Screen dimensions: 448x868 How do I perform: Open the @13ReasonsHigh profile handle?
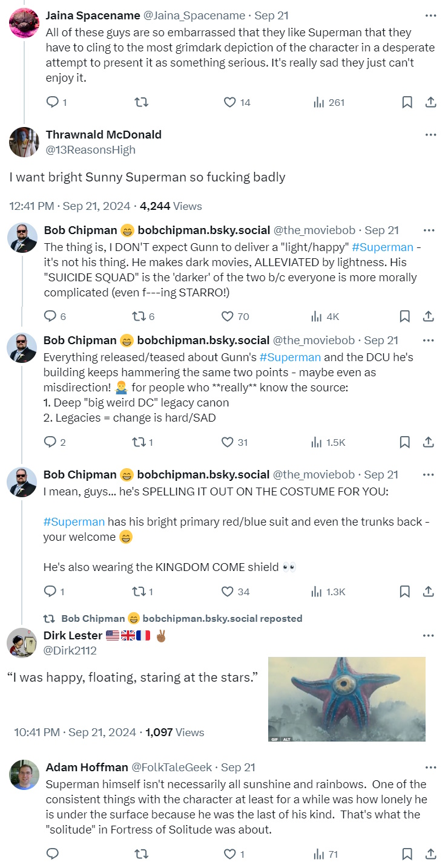[90, 149]
